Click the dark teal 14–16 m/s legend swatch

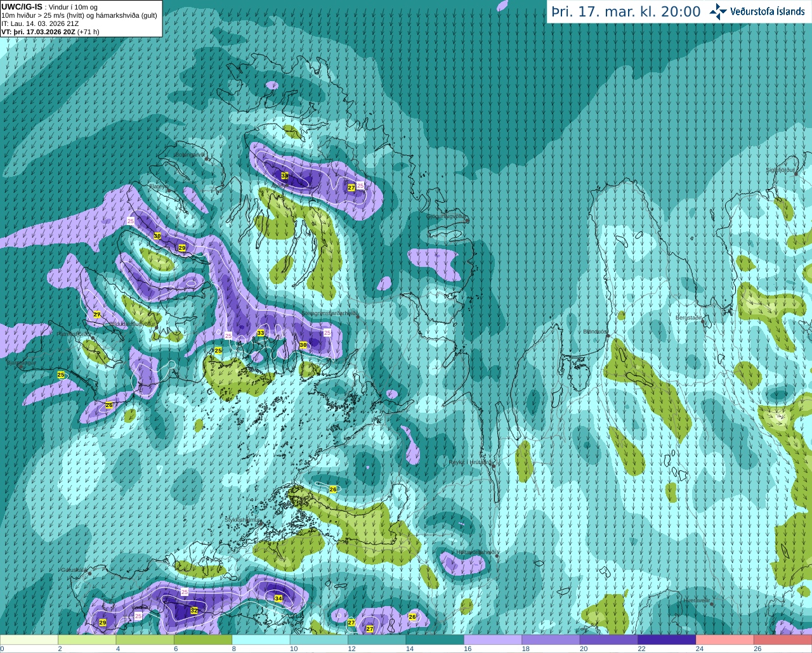(x=435, y=640)
